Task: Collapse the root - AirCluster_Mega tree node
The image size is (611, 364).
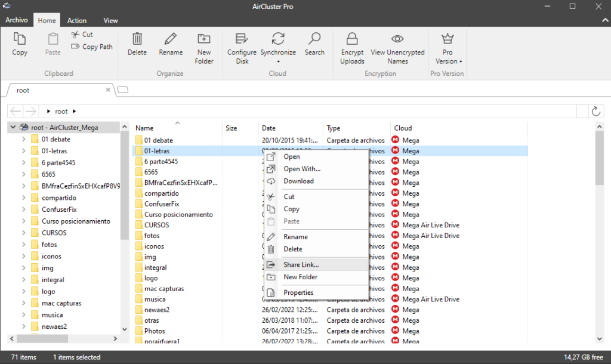Action: click(x=13, y=127)
